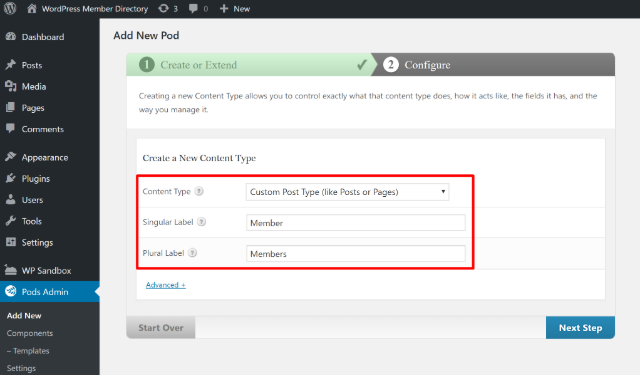Viewport: 640px width, 375px height.
Task: Click the Pods Admin logo icon
Action: 11,291
